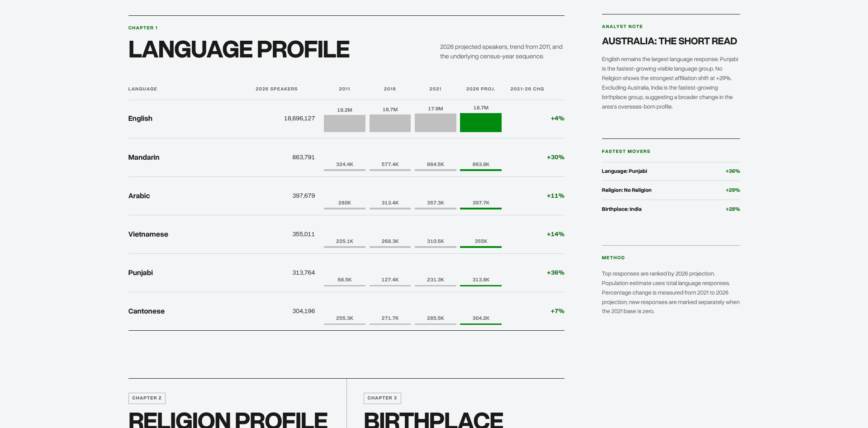
Task: Click the 2021-26 CHG column header
Action: pos(527,89)
